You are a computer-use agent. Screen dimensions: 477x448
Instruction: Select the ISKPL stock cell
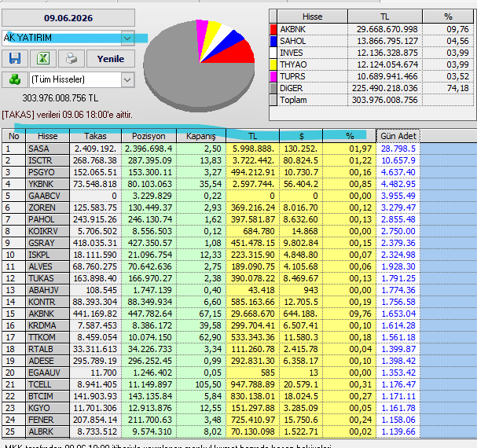(x=47, y=255)
